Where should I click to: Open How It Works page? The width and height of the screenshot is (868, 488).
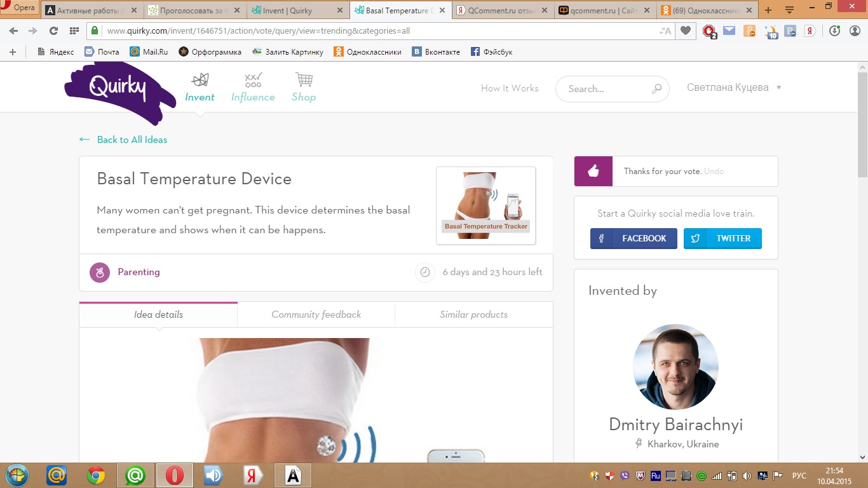point(510,88)
